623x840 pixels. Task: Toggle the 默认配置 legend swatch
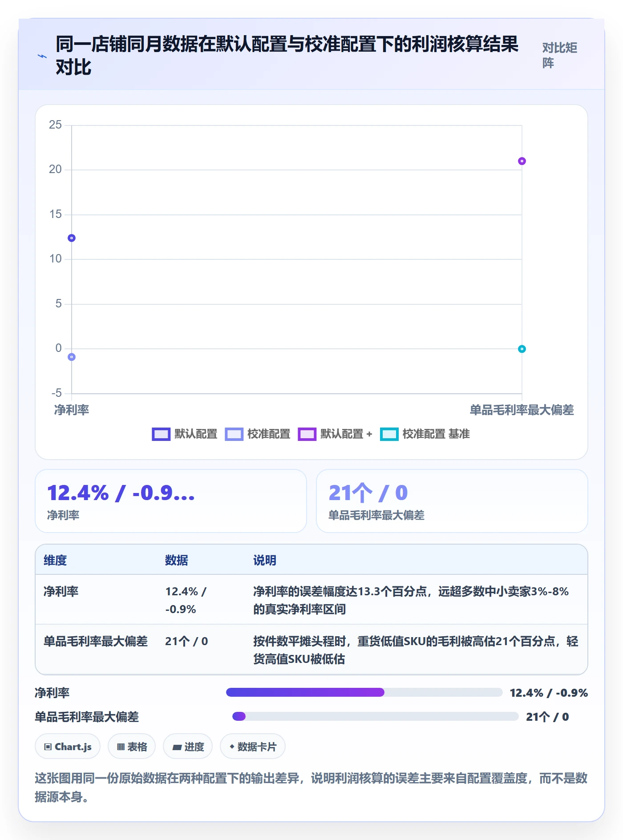tap(161, 434)
